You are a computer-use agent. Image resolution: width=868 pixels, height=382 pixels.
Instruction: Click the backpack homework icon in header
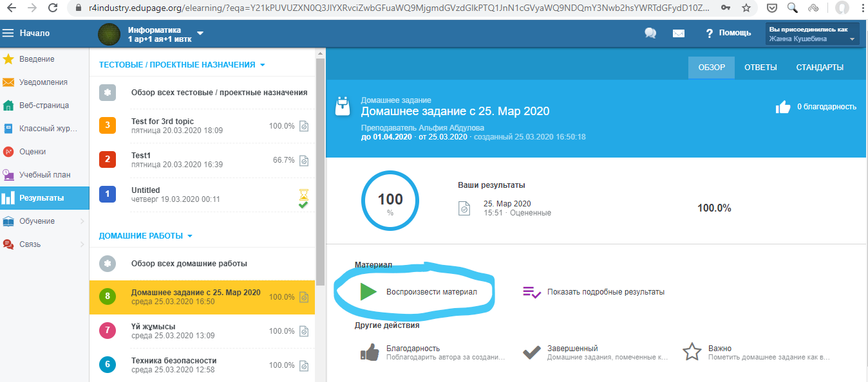(343, 106)
